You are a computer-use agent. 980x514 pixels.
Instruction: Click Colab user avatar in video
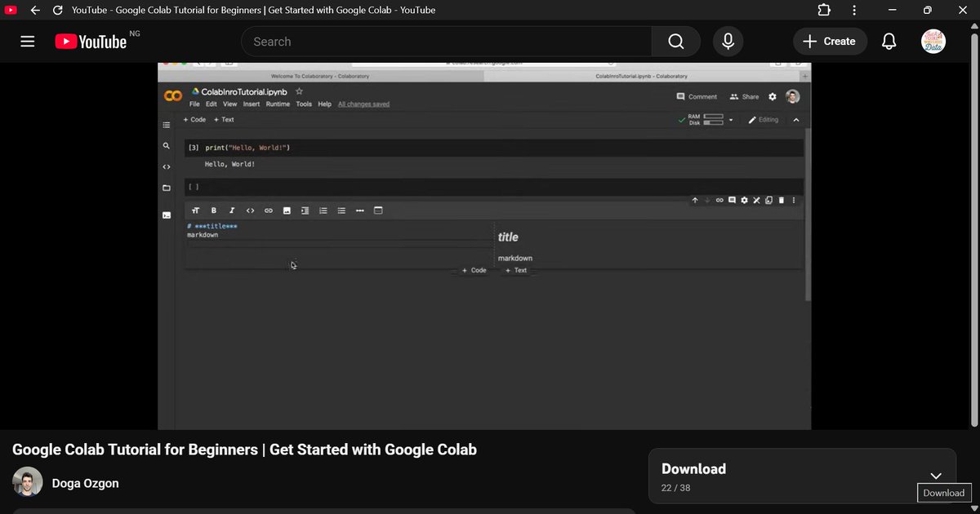(792, 96)
